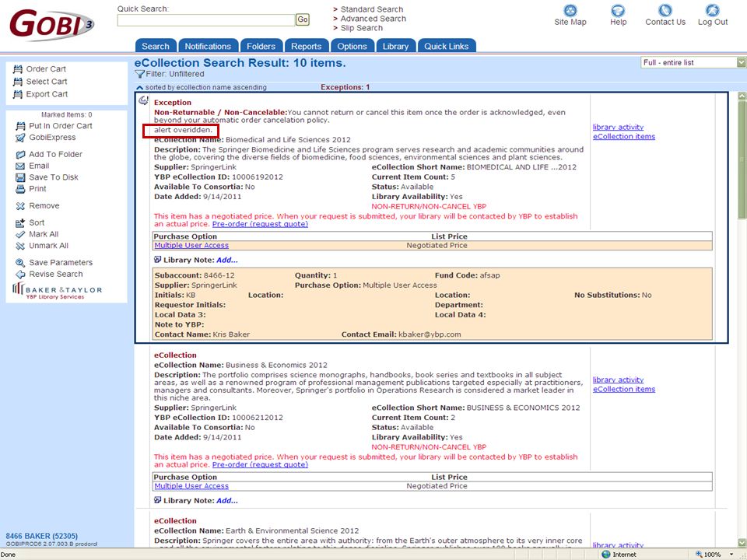Open the Reports tab
Image resolution: width=747 pixels, height=560 pixels.
click(x=307, y=46)
